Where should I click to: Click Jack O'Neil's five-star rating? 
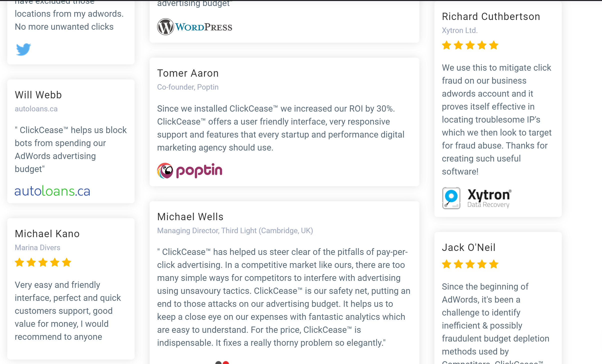click(x=470, y=264)
